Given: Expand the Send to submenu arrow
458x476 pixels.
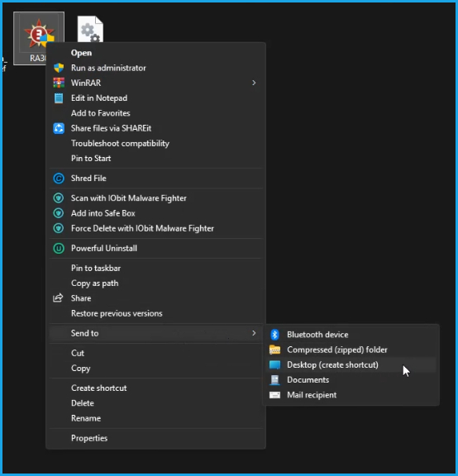Looking at the screenshot, I should pyautogui.click(x=254, y=333).
